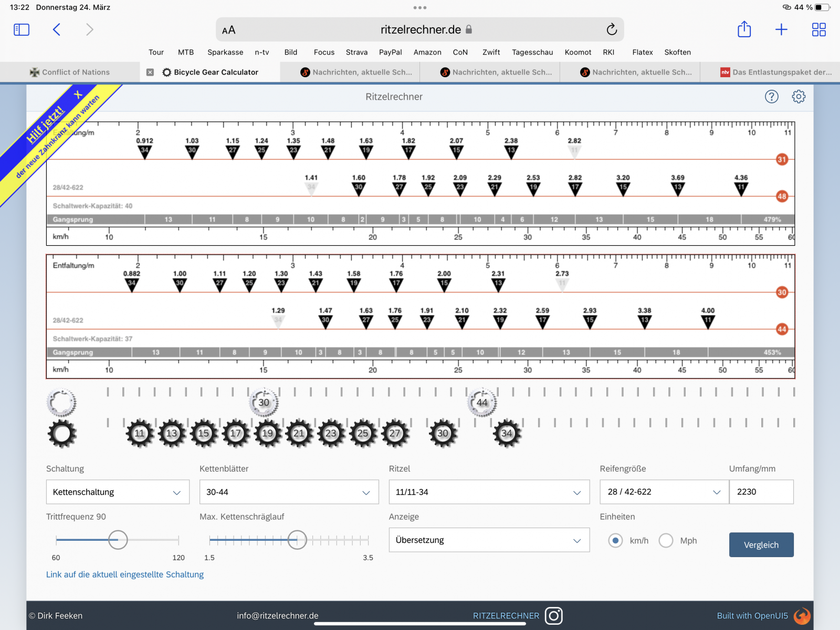Viewport: 840px width, 630px height.
Task: Open link to the currently set Schaltung
Action: (x=125, y=574)
